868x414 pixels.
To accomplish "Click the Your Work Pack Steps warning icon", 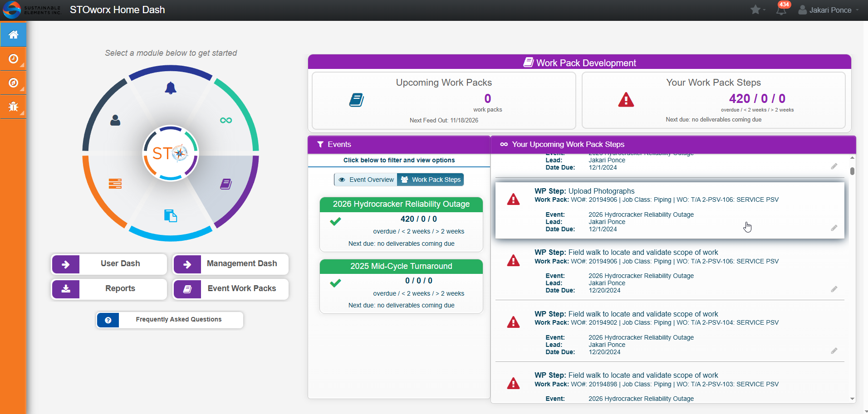I will pos(626,100).
